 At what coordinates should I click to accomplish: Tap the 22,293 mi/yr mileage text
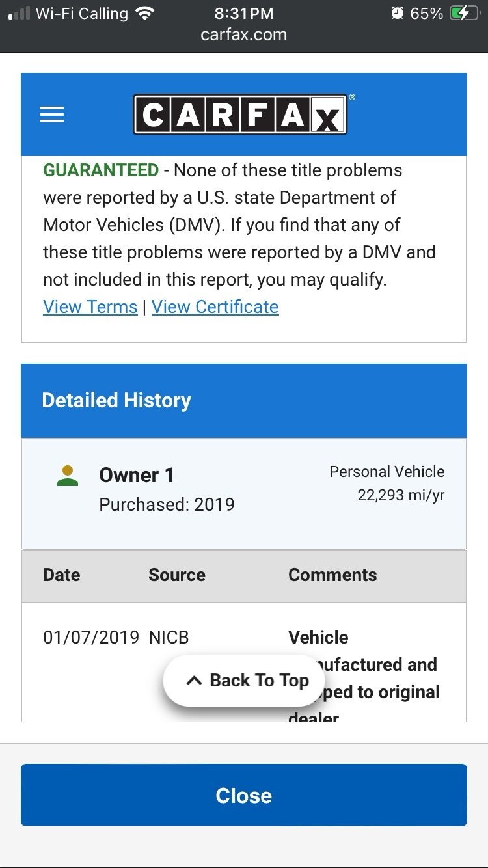pyautogui.click(x=401, y=495)
